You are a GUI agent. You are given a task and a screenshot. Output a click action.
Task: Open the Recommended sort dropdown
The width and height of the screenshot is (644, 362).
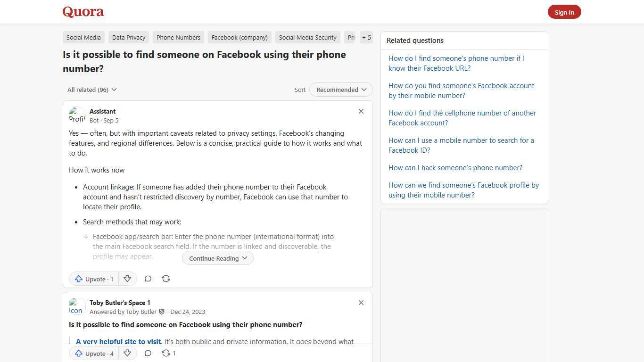[x=340, y=90]
